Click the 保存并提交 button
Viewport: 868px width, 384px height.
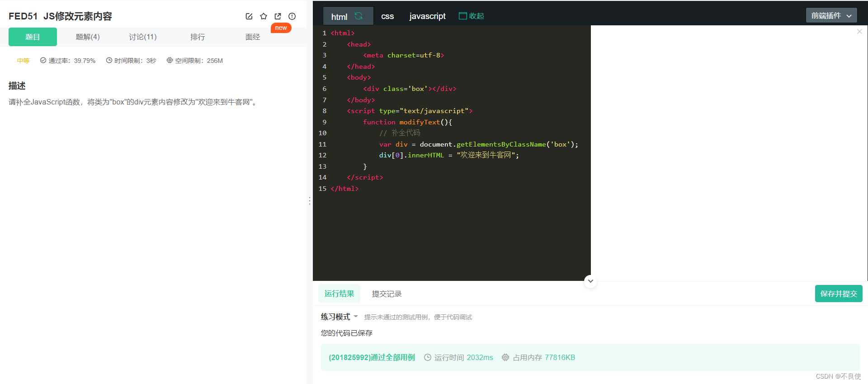(x=839, y=294)
